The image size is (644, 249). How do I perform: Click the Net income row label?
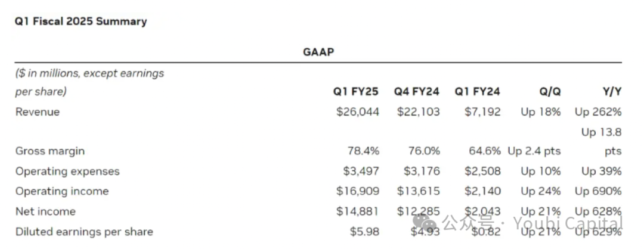coord(45,211)
